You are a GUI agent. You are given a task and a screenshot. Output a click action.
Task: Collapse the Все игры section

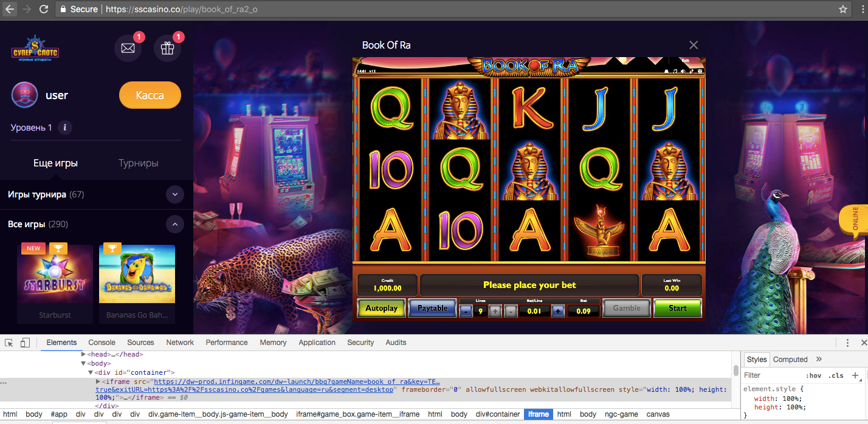click(x=174, y=224)
